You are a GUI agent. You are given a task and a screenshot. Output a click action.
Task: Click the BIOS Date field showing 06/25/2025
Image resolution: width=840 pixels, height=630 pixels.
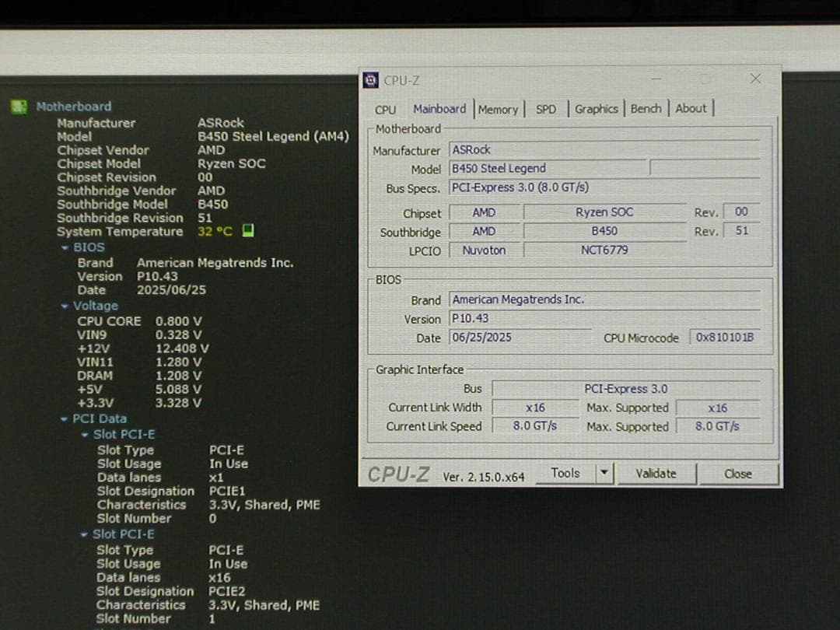(520, 338)
